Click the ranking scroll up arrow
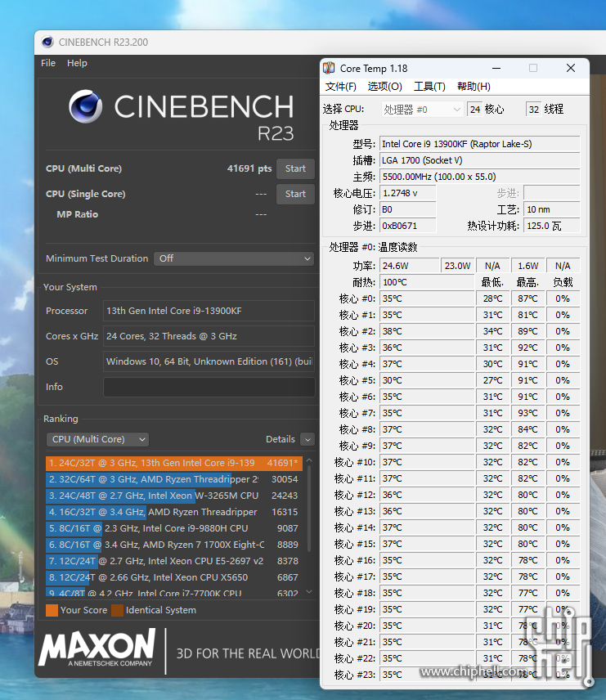This screenshot has height=700, width=606. 309,460
